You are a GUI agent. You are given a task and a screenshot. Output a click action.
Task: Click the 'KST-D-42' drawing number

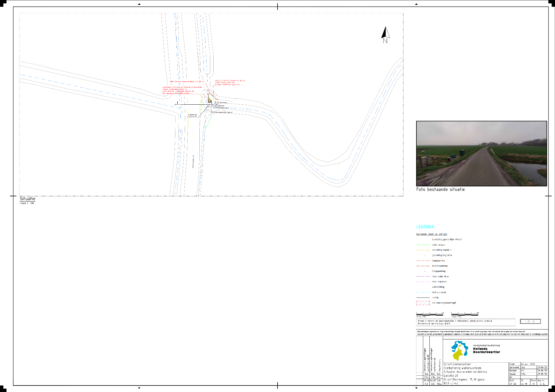451,383
